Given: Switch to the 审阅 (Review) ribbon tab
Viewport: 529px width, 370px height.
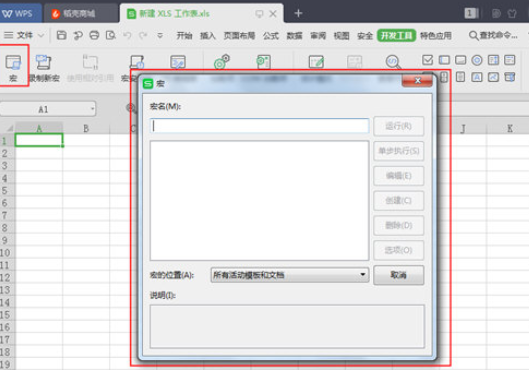Looking at the screenshot, I should [x=318, y=35].
